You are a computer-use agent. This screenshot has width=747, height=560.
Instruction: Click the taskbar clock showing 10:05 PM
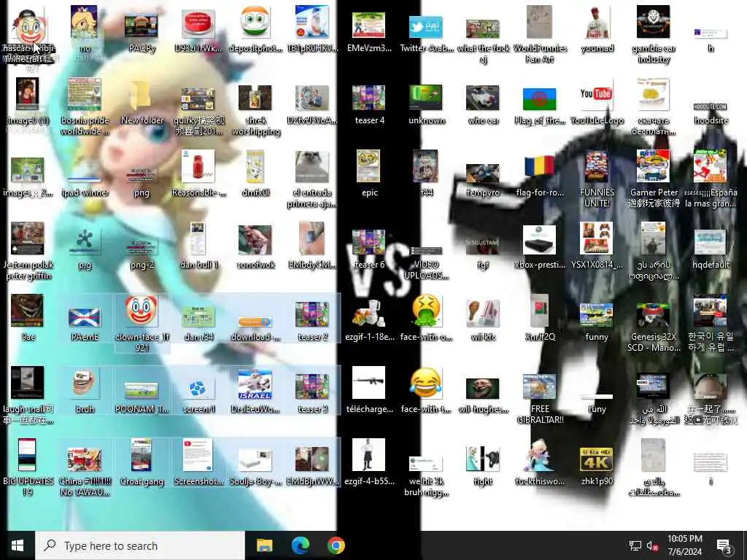684,545
